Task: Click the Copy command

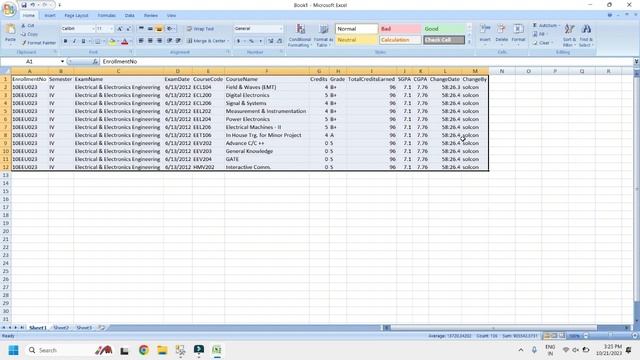Action: click(x=29, y=34)
